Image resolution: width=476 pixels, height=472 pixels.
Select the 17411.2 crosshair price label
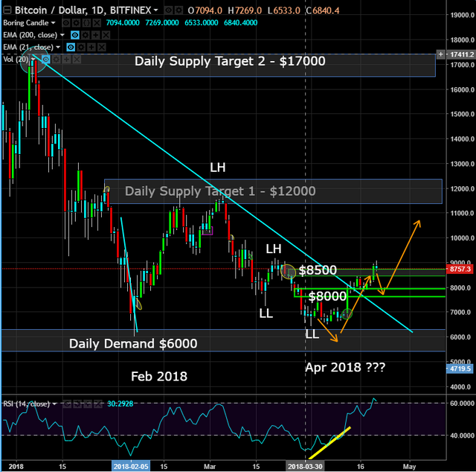click(x=461, y=54)
